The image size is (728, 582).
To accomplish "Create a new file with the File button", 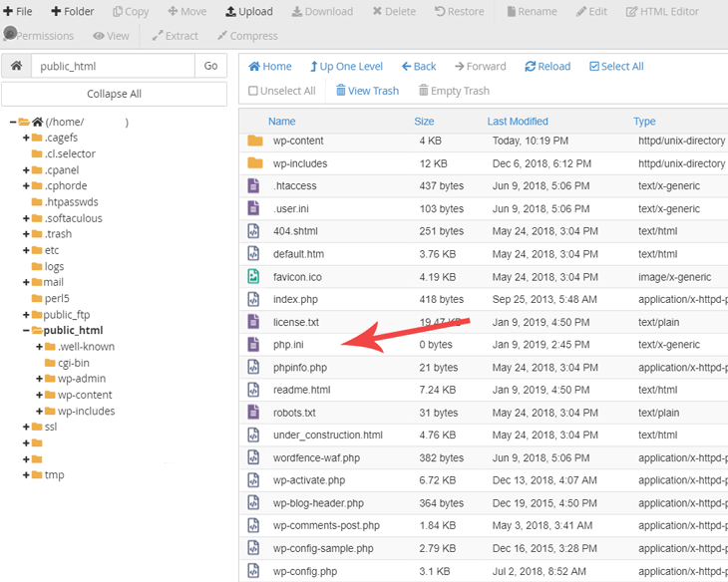I will coord(18,12).
